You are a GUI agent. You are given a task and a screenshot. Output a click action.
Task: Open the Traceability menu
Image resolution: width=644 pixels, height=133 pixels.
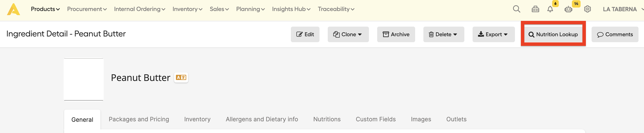(x=336, y=9)
